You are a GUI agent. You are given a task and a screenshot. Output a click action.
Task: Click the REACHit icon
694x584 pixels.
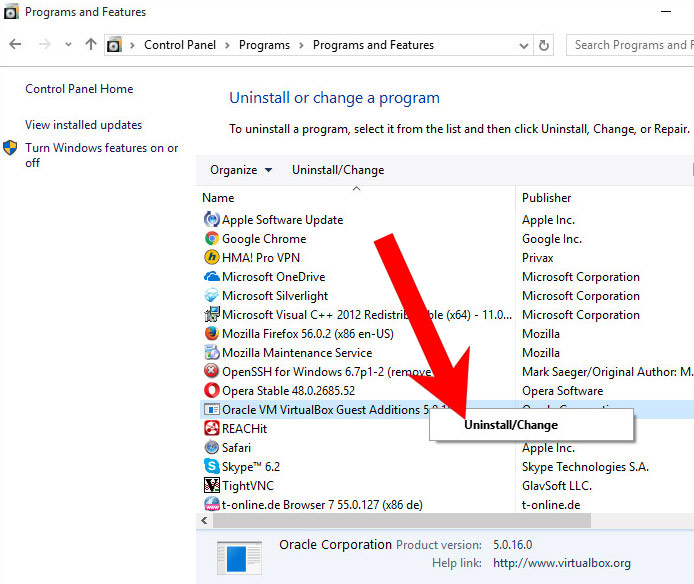coord(212,428)
